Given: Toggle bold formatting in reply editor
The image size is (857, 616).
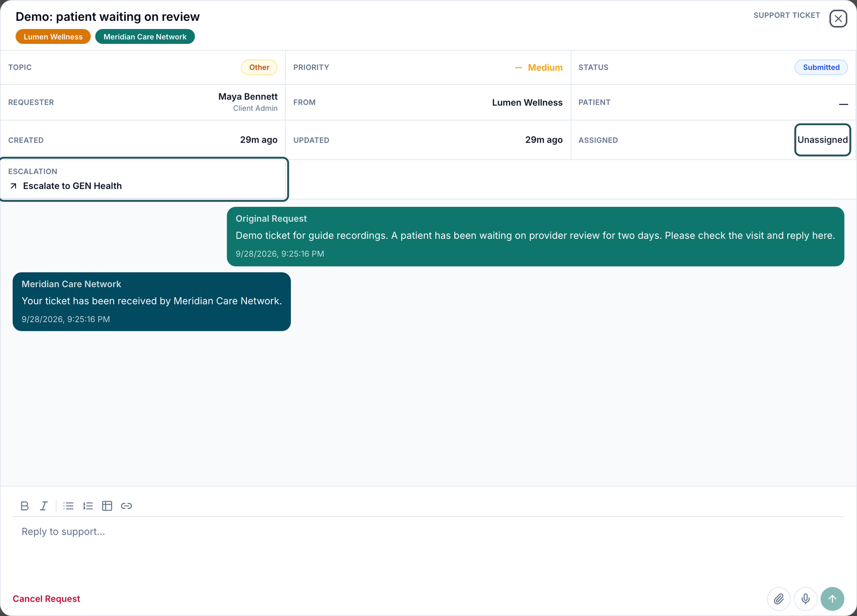Looking at the screenshot, I should tap(25, 506).
